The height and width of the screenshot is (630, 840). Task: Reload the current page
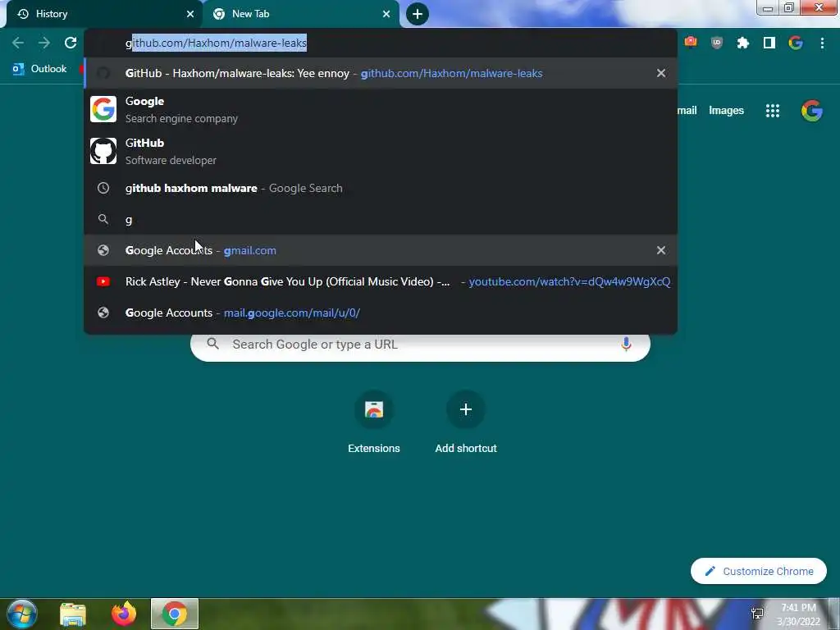pyautogui.click(x=71, y=43)
